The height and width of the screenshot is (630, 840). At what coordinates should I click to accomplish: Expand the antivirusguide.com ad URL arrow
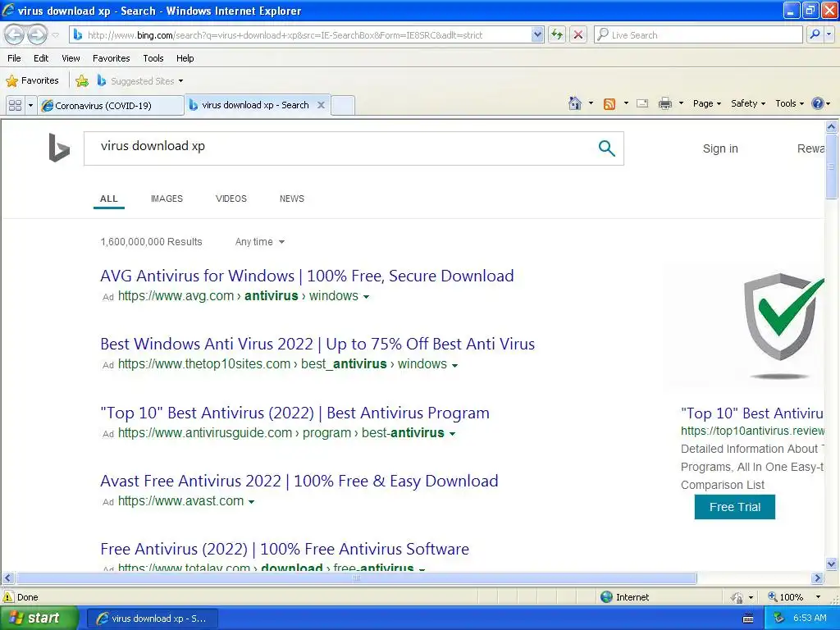(452, 434)
